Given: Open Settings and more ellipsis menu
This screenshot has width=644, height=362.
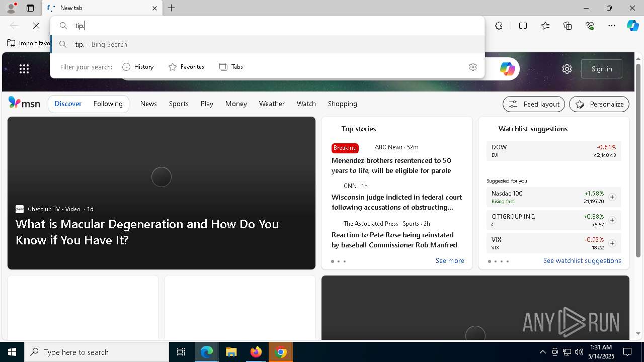Looking at the screenshot, I should point(612,26).
